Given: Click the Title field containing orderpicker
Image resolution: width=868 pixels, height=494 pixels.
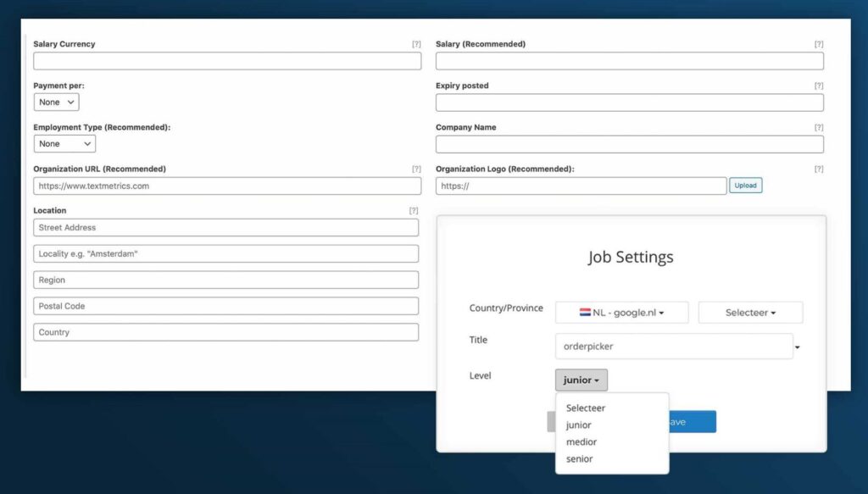Looking at the screenshot, I should pyautogui.click(x=674, y=347).
